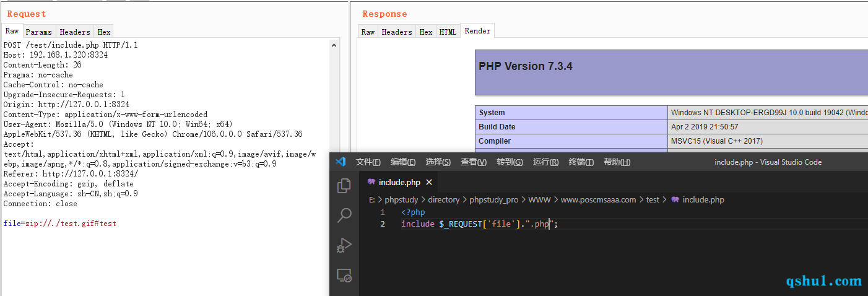The width and height of the screenshot is (868, 296).
Task: Switch to Request Hex tab
Action: pyautogui.click(x=104, y=32)
